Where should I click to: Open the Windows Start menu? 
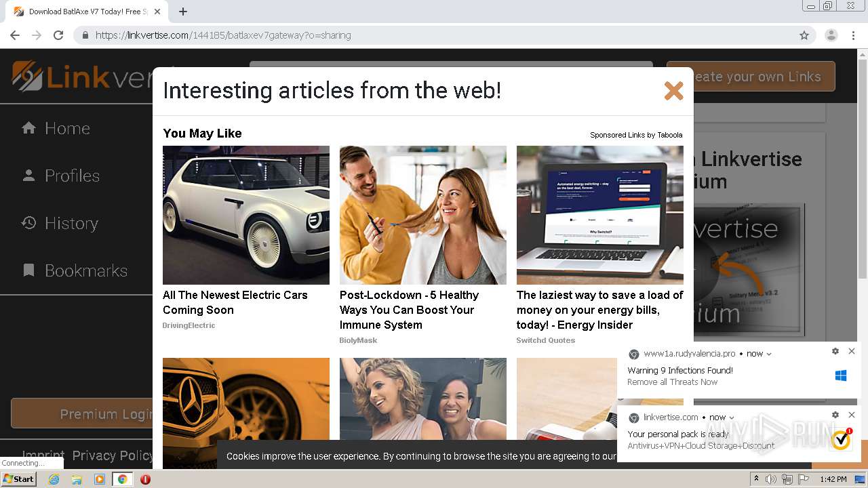(x=19, y=479)
